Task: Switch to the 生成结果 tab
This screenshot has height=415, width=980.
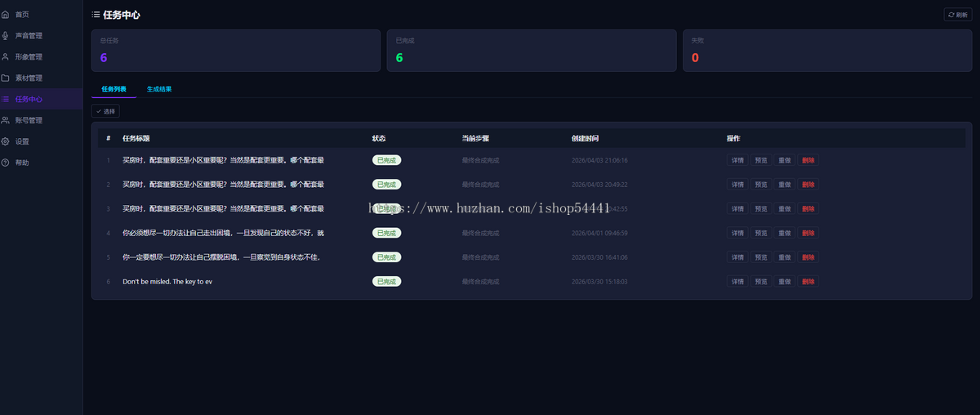Action: 159,89
